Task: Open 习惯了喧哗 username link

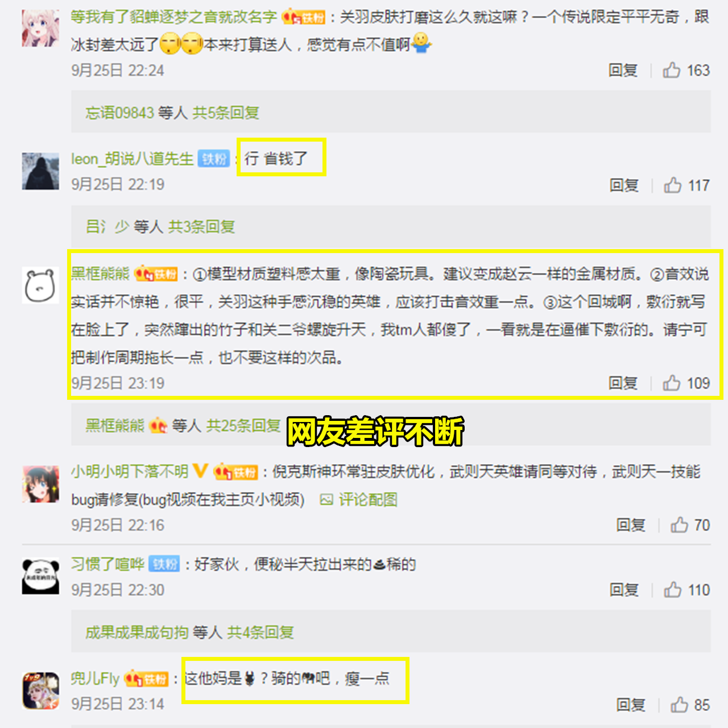Action: pos(107,564)
